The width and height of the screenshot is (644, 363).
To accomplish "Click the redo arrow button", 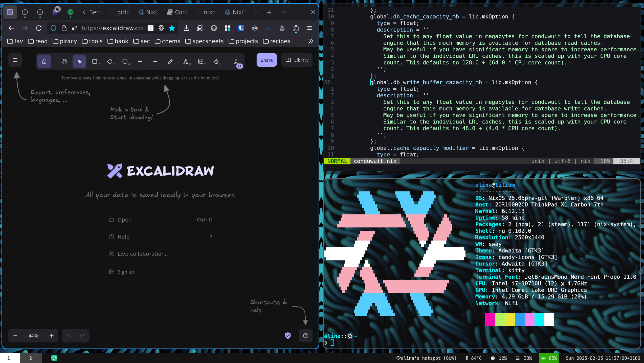I will point(82,335).
